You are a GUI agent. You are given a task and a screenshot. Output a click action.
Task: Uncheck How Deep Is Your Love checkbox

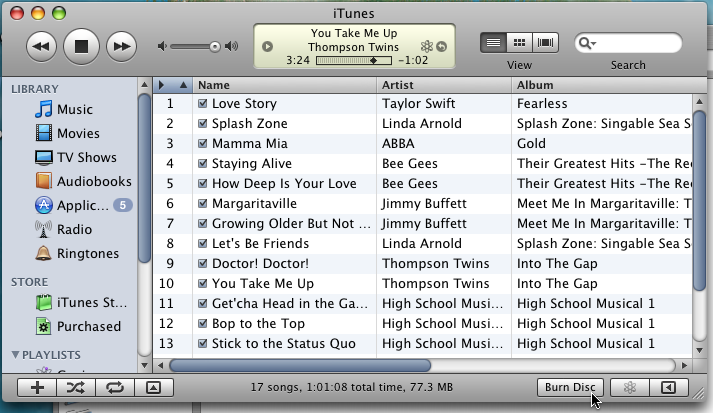pos(203,184)
